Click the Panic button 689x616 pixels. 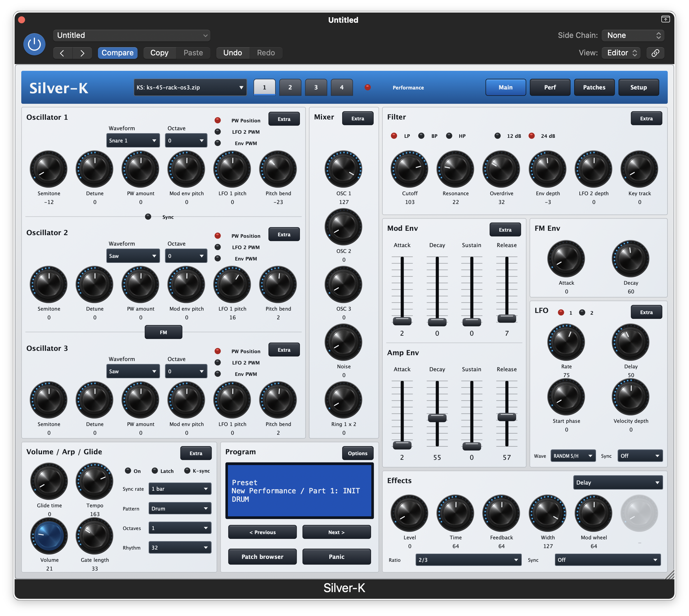click(337, 557)
